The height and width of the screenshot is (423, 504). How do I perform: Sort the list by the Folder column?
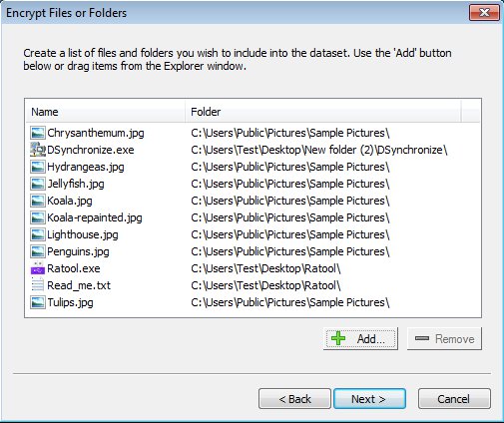pos(323,112)
